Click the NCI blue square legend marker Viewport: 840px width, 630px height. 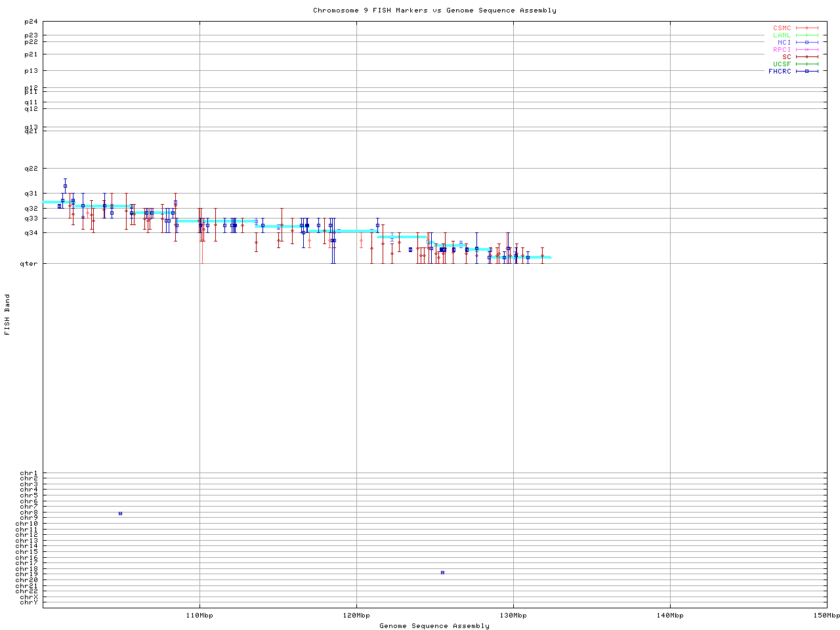point(807,42)
